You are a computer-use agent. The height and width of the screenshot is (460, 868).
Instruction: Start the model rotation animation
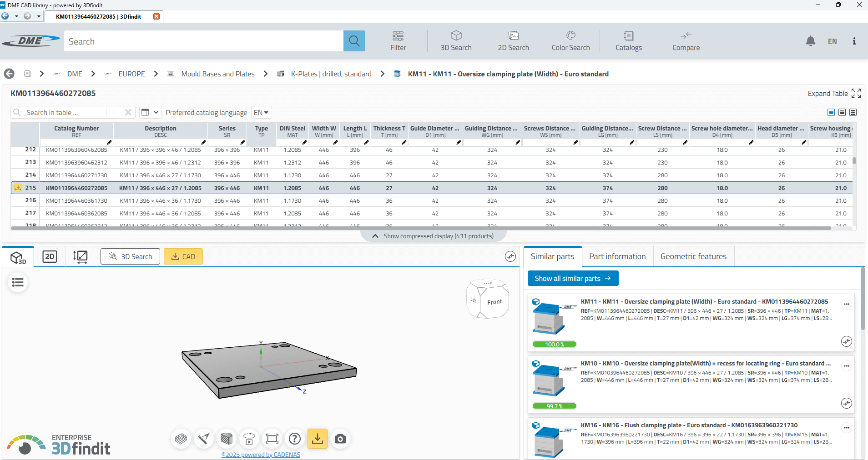(249, 439)
